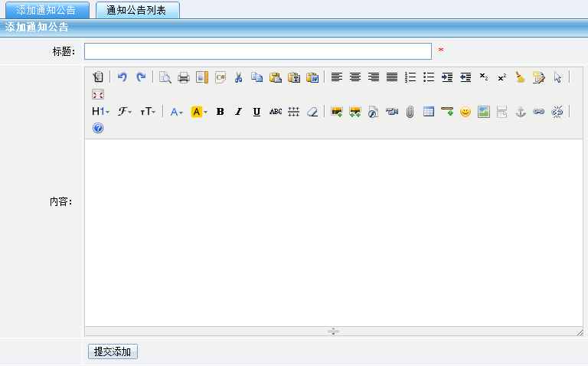Click the blue help question mark icon
The image size is (588, 366).
click(x=98, y=128)
